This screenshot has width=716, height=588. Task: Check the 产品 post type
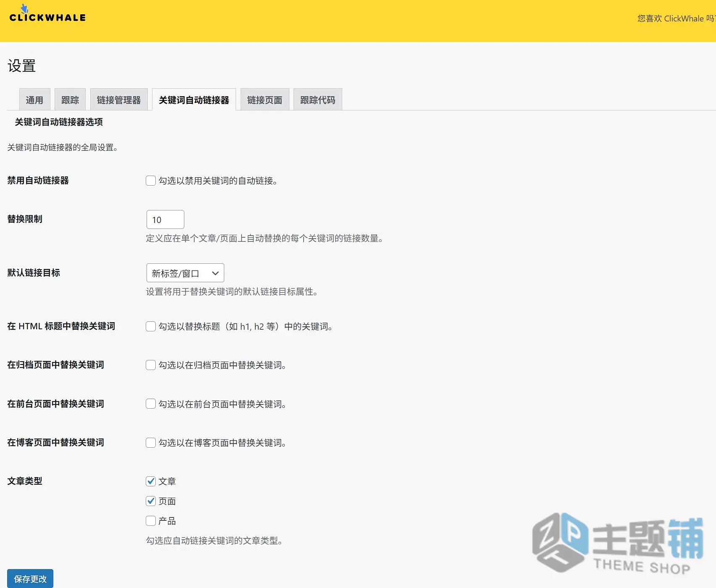tap(151, 521)
